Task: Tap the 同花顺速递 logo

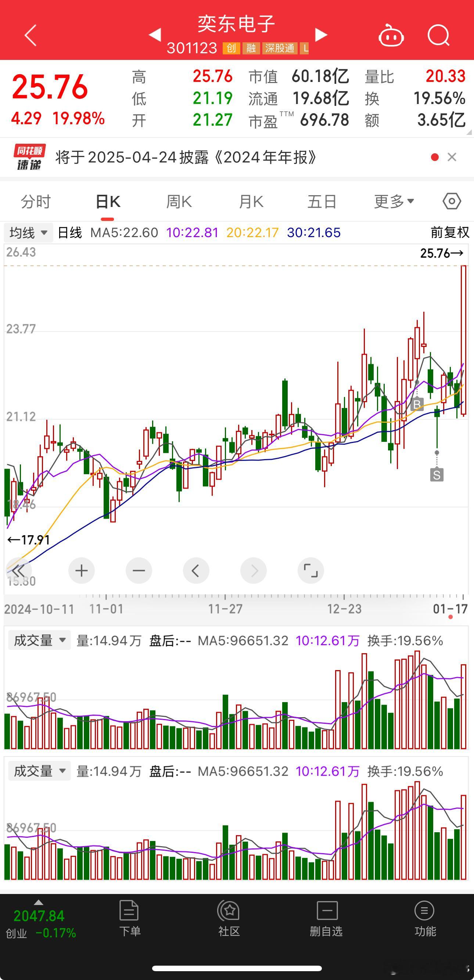Action: tap(30, 157)
